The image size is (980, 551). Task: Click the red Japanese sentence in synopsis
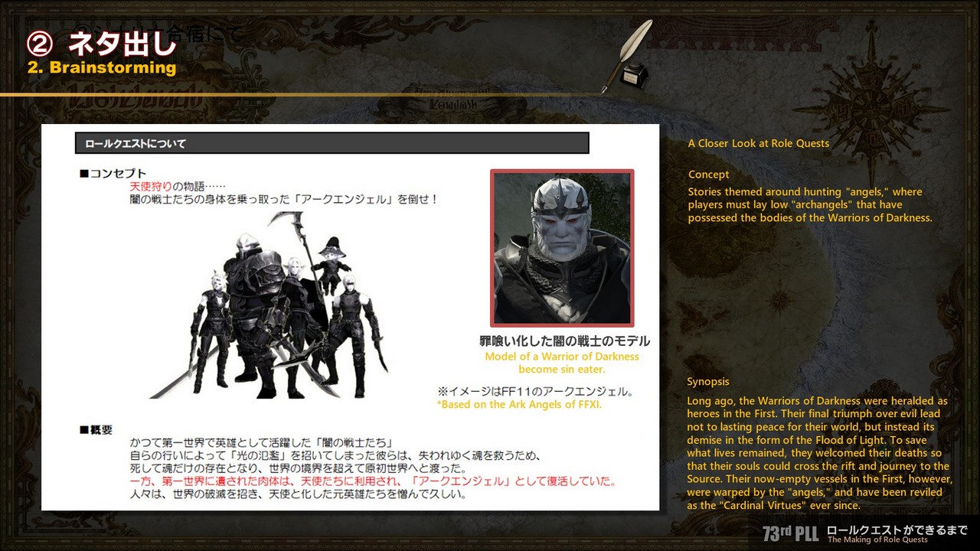(x=373, y=481)
